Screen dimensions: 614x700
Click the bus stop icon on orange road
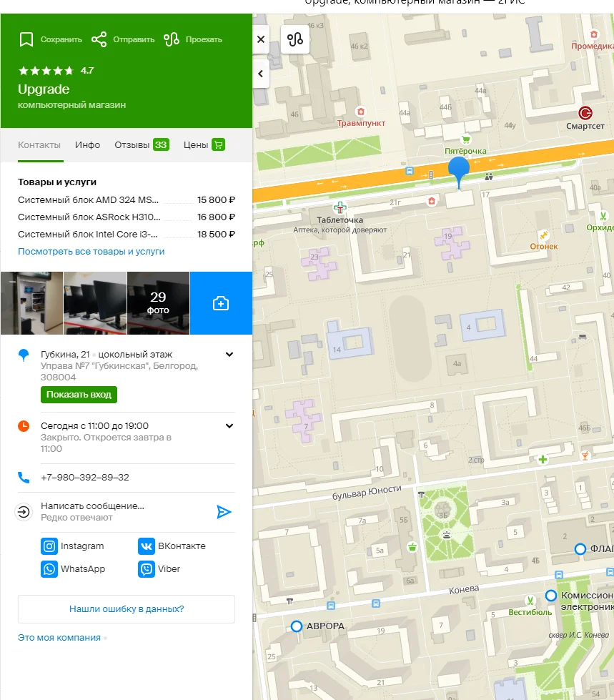pos(409,171)
